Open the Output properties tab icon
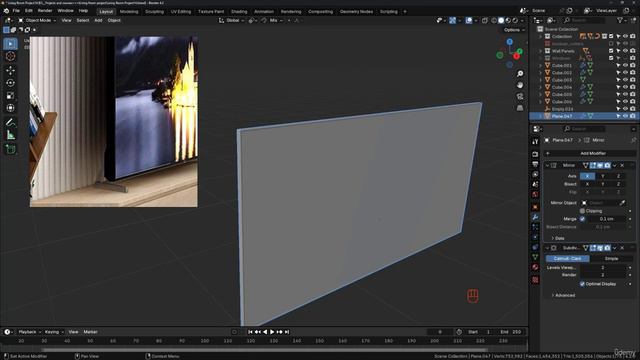The image size is (640, 360). (x=535, y=164)
